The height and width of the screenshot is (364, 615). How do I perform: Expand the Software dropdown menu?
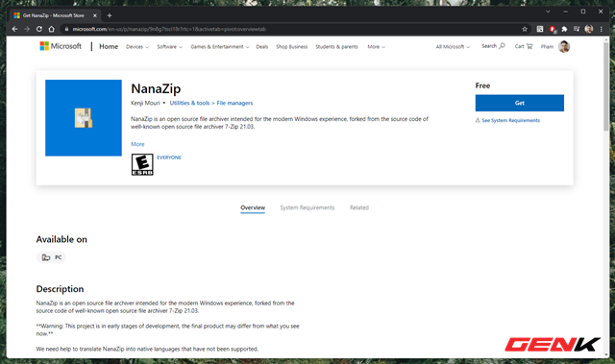[169, 47]
